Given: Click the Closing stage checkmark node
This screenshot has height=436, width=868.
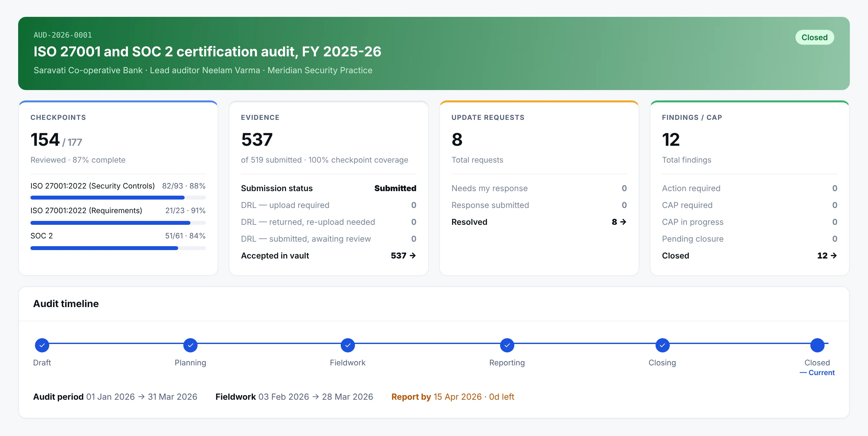Looking at the screenshot, I should click(662, 345).
